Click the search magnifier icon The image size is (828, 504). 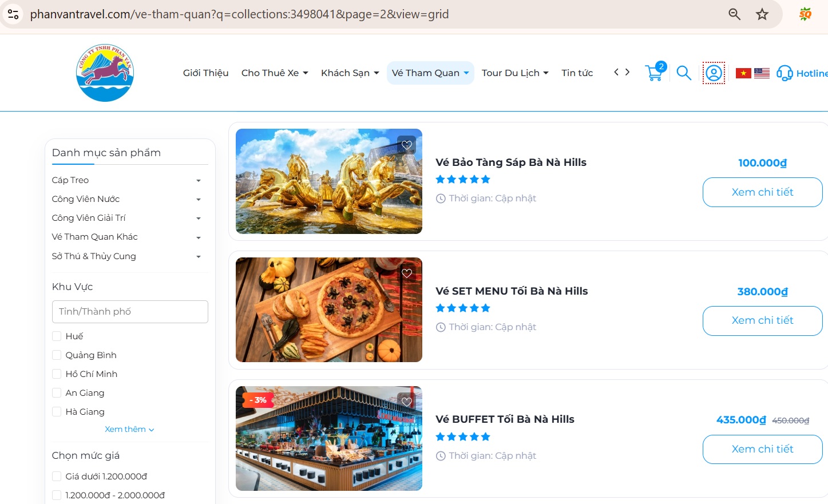[683, 73]
